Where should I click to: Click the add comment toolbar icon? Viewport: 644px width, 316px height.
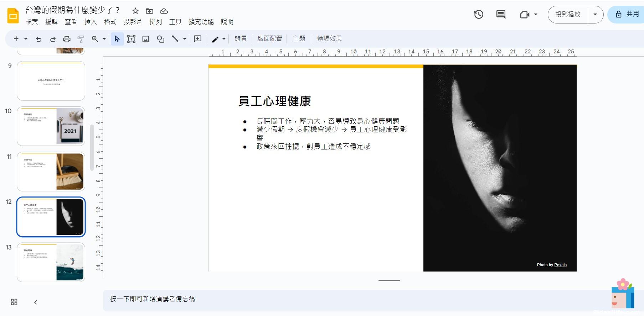coord(197,39)
